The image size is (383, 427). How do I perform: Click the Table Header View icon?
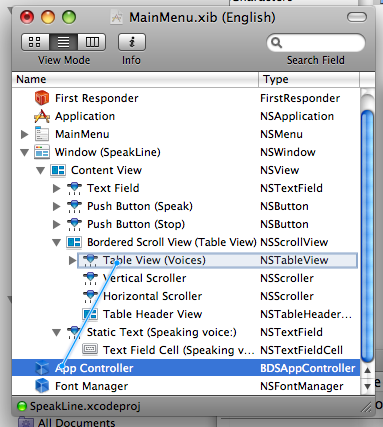click(90, 314)
